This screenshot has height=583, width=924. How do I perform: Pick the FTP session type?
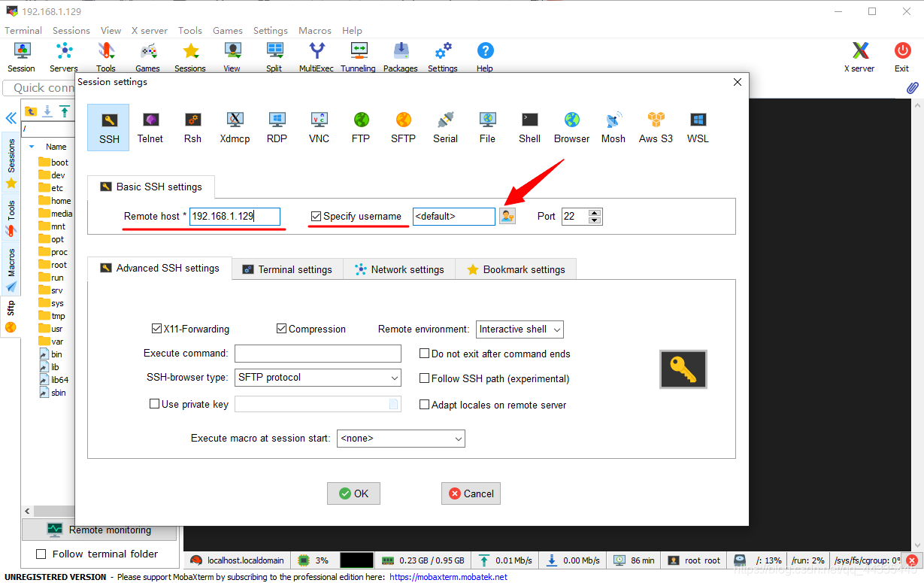pyautogui.click(x=361, y=127)
